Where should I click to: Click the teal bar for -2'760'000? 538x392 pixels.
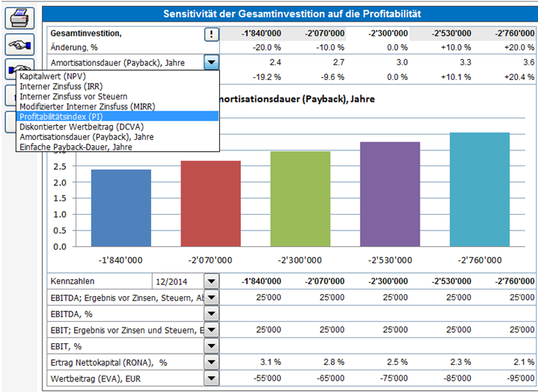[480, 189]
